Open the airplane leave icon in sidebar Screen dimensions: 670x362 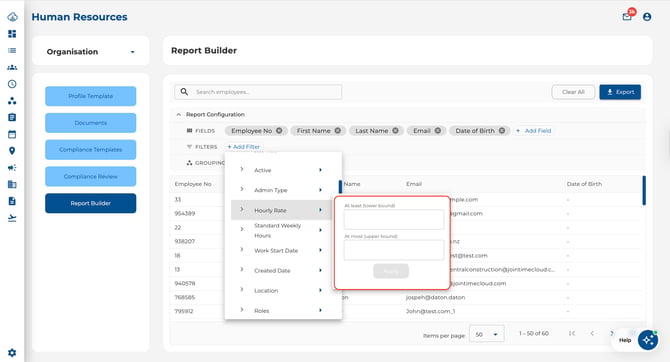point(12,218)
